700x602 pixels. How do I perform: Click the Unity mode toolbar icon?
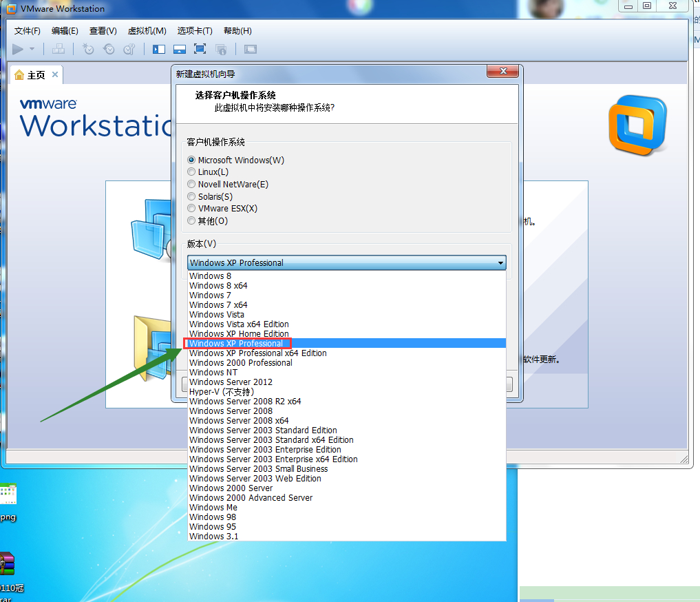pos(221,49)
